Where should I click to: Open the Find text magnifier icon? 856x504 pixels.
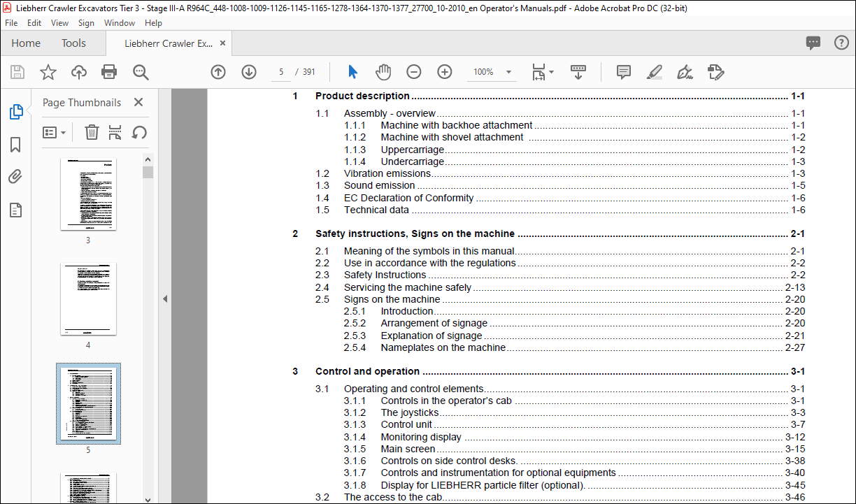click(x=141, y=72)
